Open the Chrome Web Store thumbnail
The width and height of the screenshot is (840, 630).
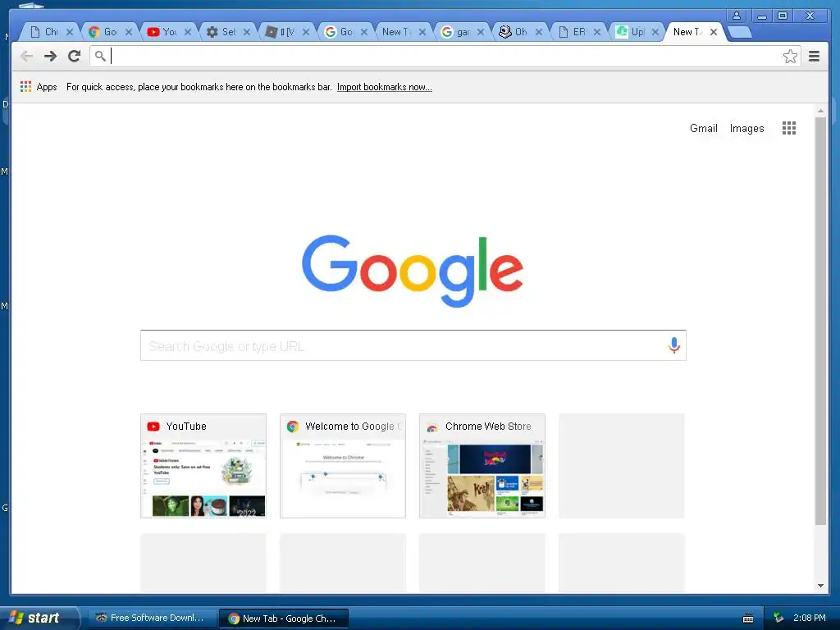pyautogui.click(x=482, y=466)
